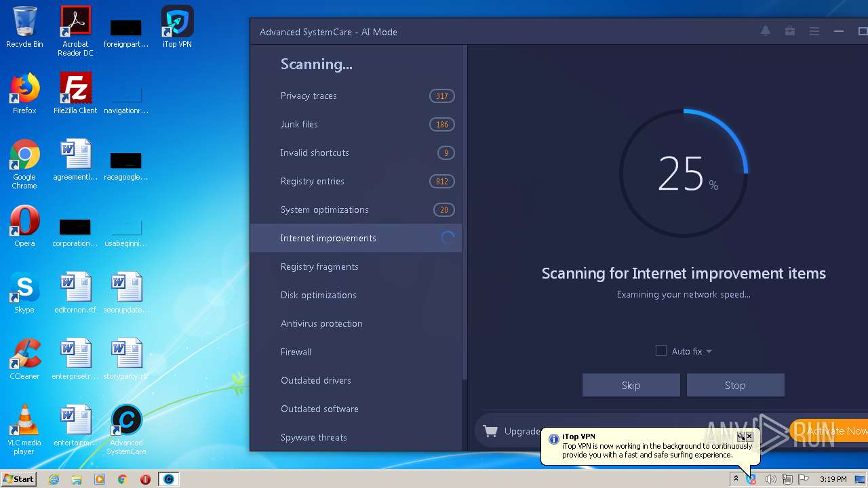Select Advanced SystemCare desktop shortcut
Screen dimensions: 868x488
[126, 430]
